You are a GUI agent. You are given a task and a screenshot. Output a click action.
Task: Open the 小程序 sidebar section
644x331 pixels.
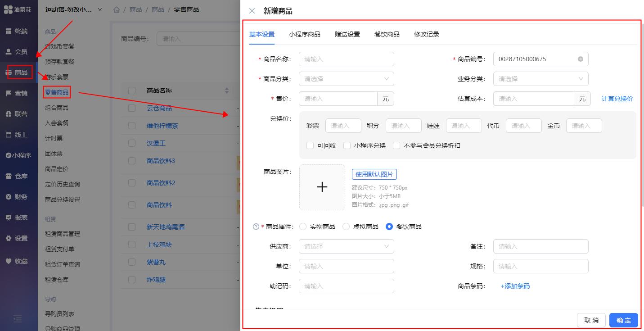pyautogui.click(x=19, y=155)
